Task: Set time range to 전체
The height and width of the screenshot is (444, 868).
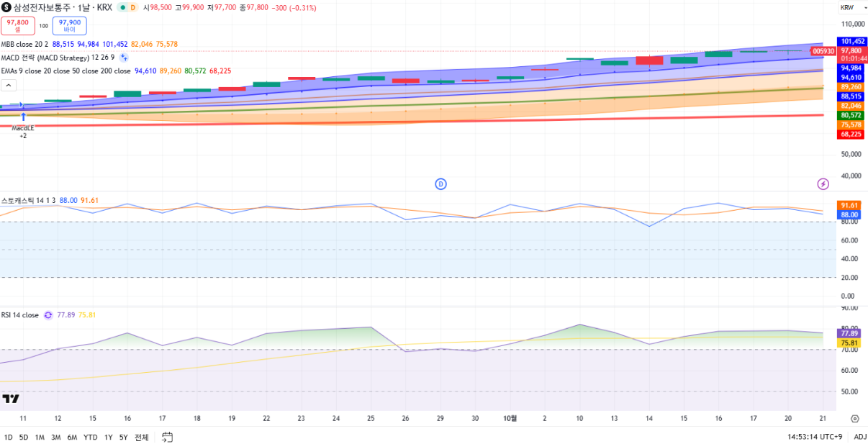Action: (141, 437)
